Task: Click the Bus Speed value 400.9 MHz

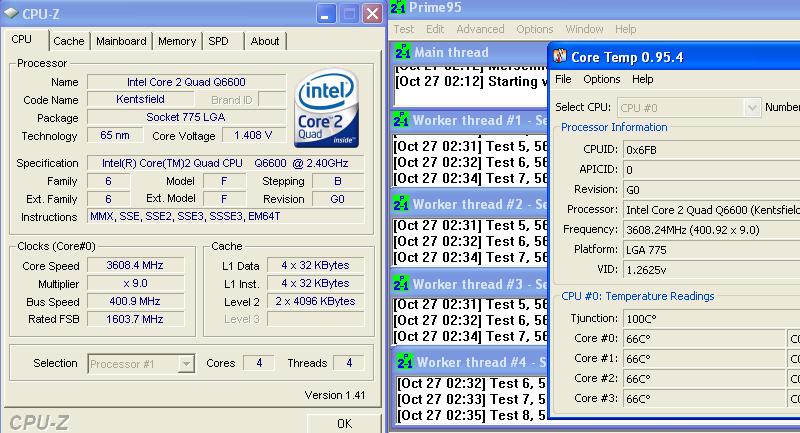Action: coord(135,301)
